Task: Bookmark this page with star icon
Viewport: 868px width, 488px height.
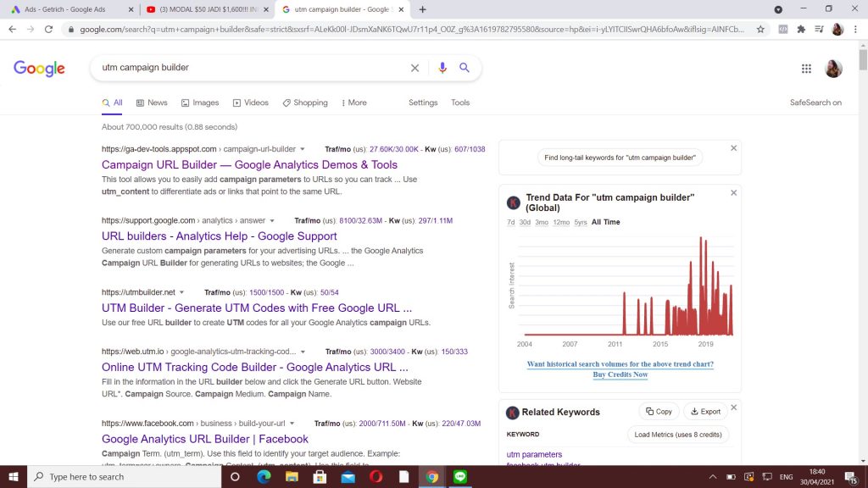Action: pyautogui.click(x=760, y=29)
